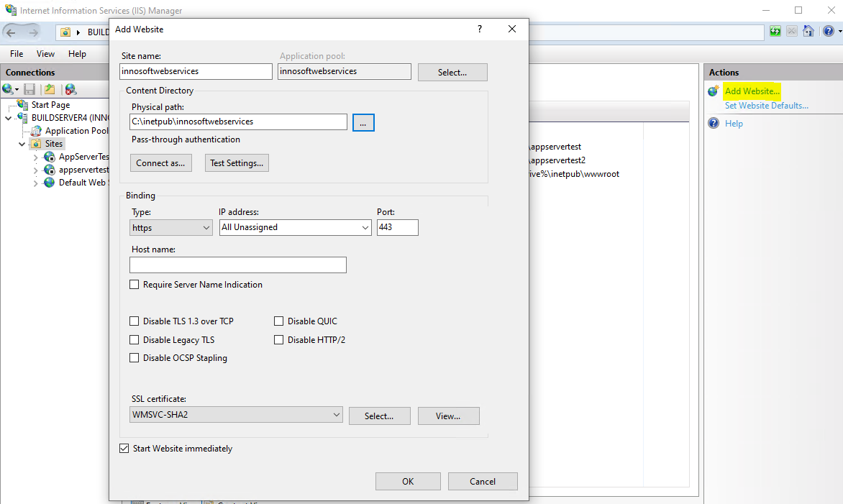Viewport: 843px width, 504px height.
Task: Click the Delete Connection icon in Connections toolbar
Action: click(70, 89)
